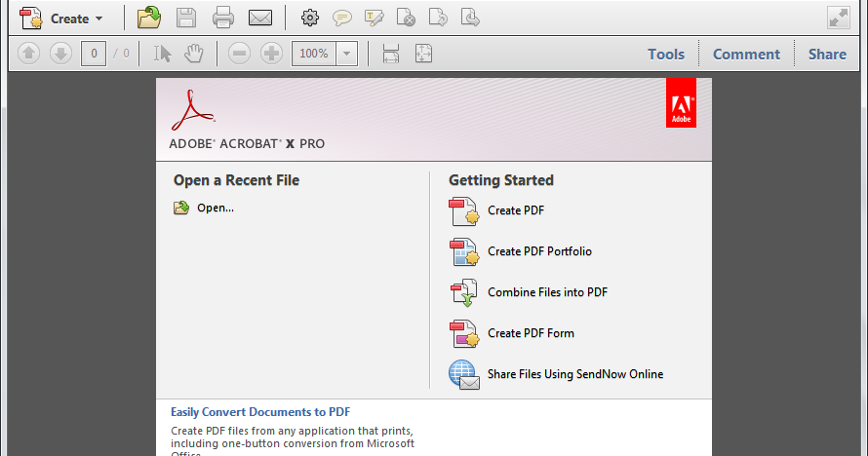Click the Save floppy disk icon
The width and height of the screenshot is (868, 456).
click(186, 18)
